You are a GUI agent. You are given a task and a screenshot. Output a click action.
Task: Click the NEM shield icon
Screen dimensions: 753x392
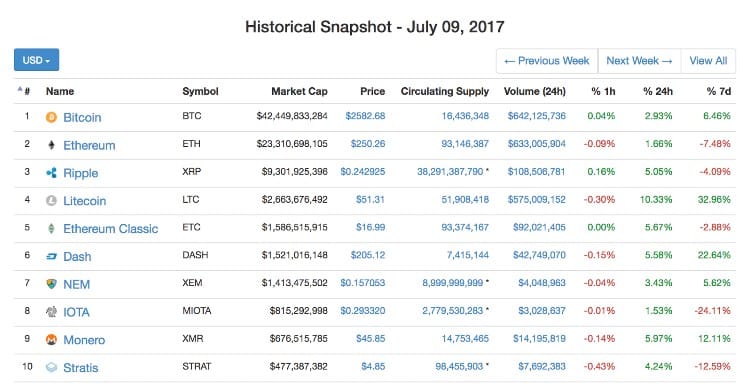51,284
